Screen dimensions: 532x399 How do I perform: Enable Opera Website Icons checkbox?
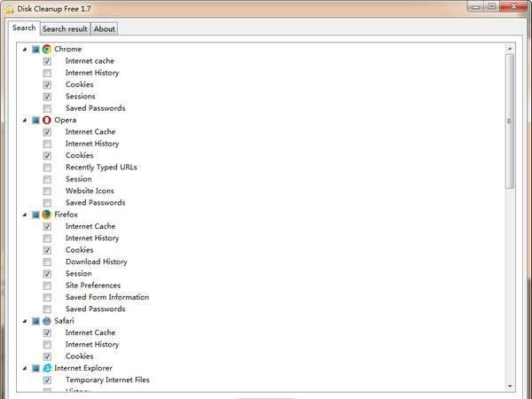(47, 192)
